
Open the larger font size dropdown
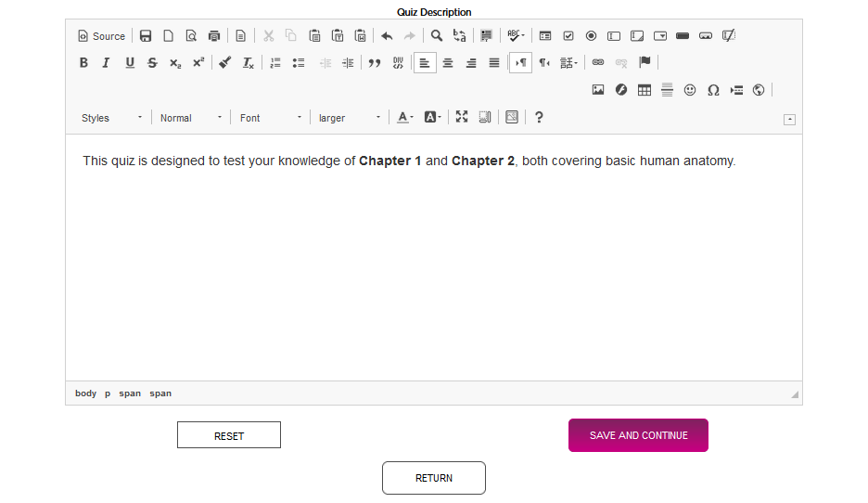click(350, 118)
